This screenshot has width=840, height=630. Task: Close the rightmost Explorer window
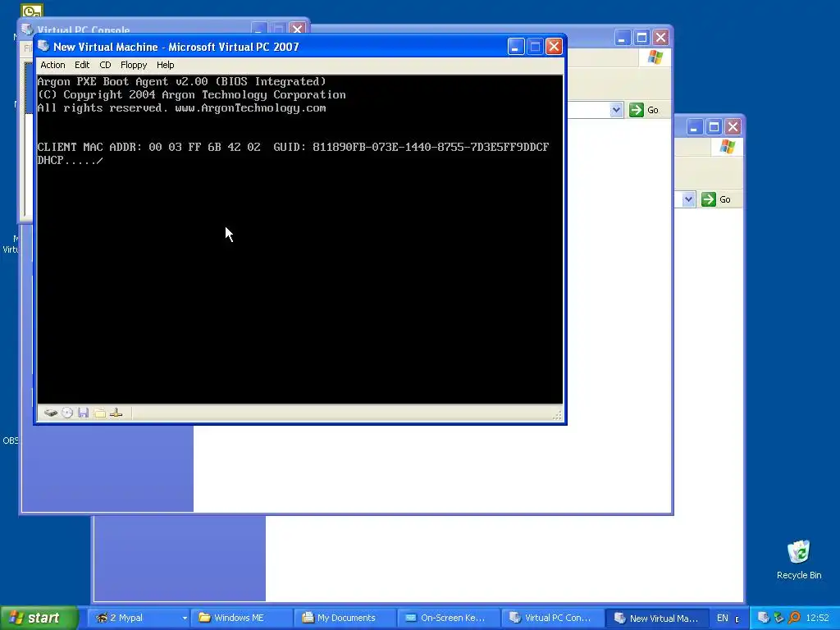coord(733,127)
